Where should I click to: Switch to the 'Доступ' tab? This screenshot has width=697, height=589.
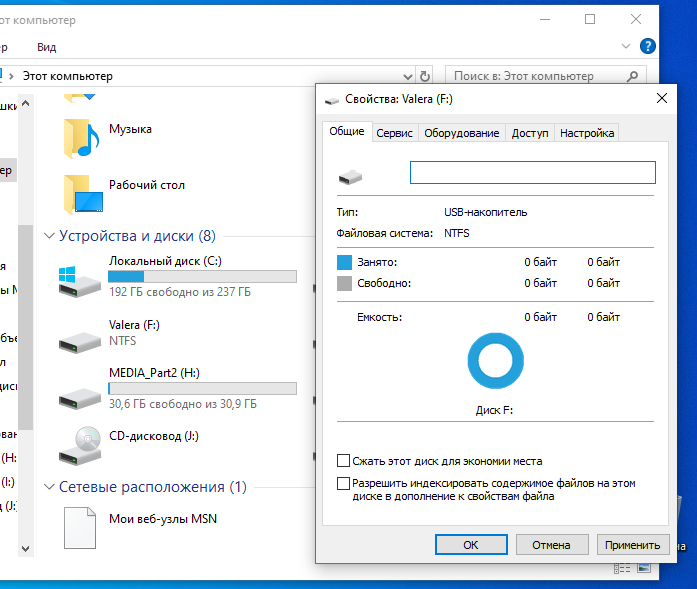[x=530, y=133]
